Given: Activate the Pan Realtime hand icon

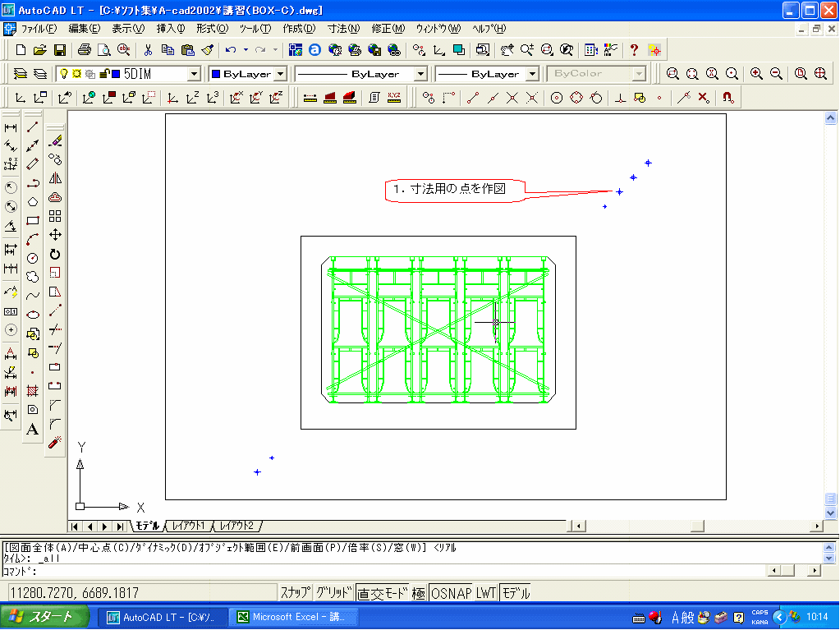Looking at the screenshot, I should [x=507, y=50].
